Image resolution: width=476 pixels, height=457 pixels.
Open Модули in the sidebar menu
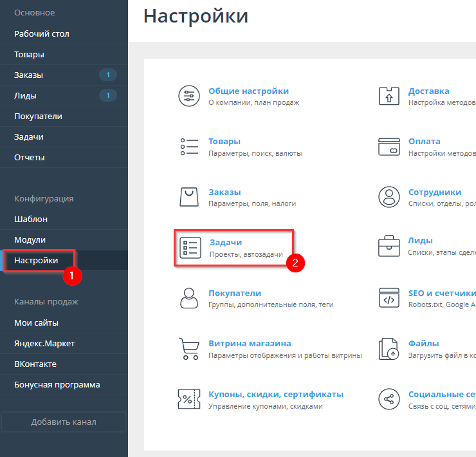(30, 240)
